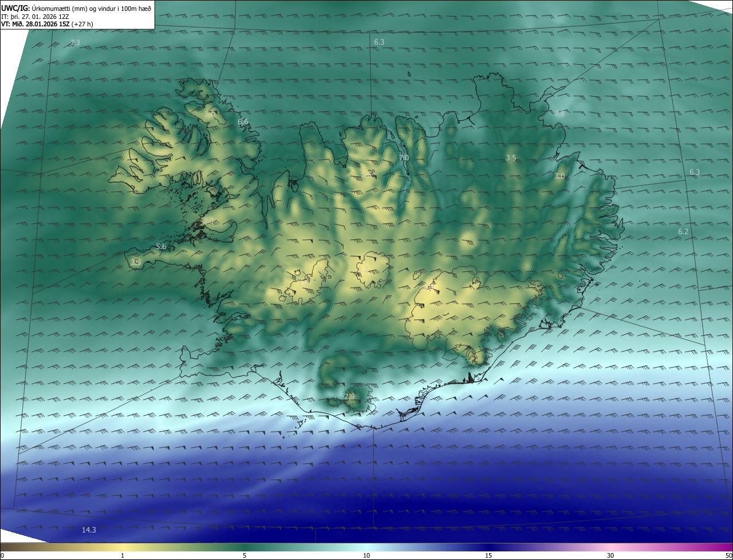Click the 6.2 value label east of Iceland
Viewport: 733px width, 560px height.
(683, 232)
